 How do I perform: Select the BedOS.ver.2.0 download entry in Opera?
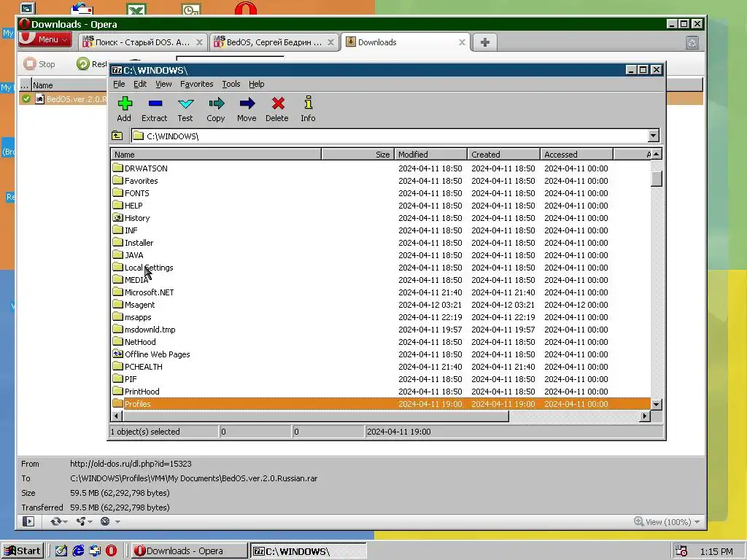point(64,98)
